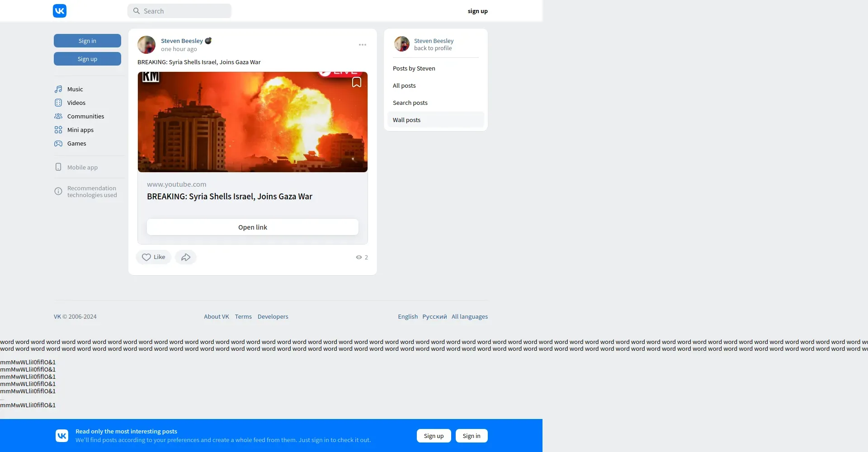Open About VK footer link
868x452 pixels.
217,316
